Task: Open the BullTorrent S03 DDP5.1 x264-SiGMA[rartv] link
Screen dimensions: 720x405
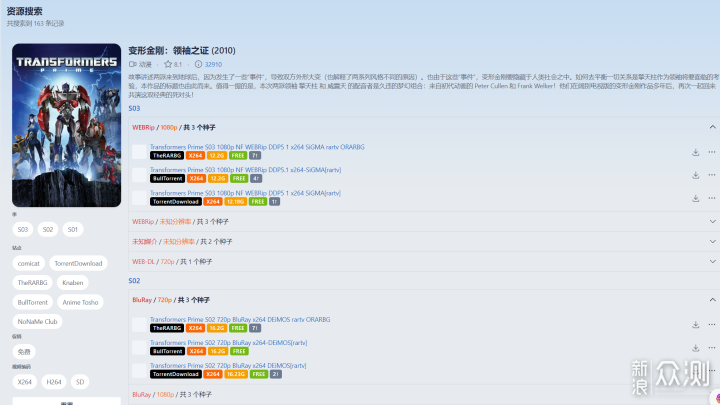Action: [x=245, y=170]
